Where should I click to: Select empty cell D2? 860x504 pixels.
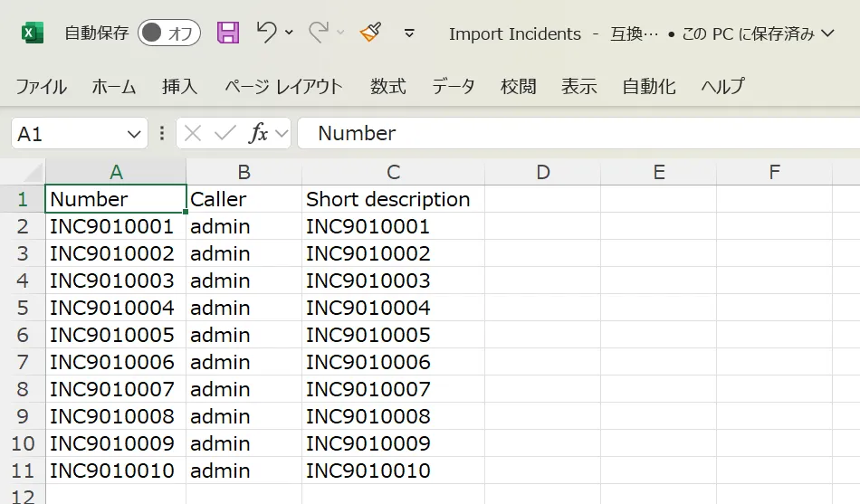click(542, 226)
